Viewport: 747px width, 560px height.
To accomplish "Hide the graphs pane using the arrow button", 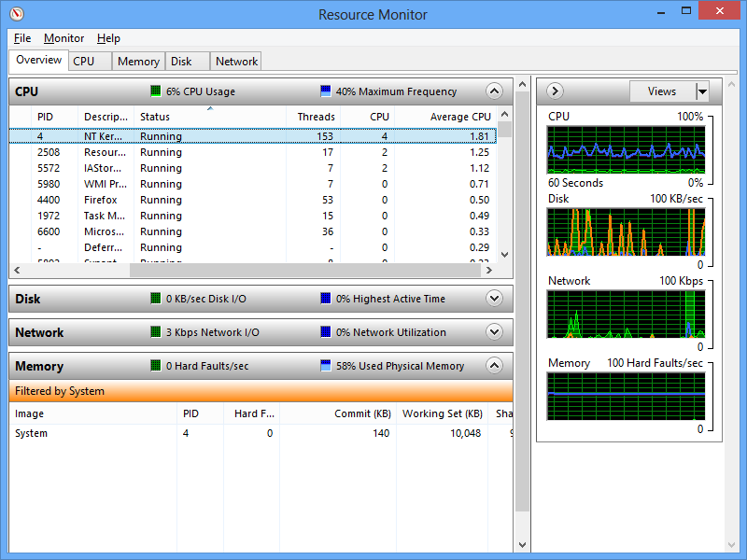I will coord(555,91).
